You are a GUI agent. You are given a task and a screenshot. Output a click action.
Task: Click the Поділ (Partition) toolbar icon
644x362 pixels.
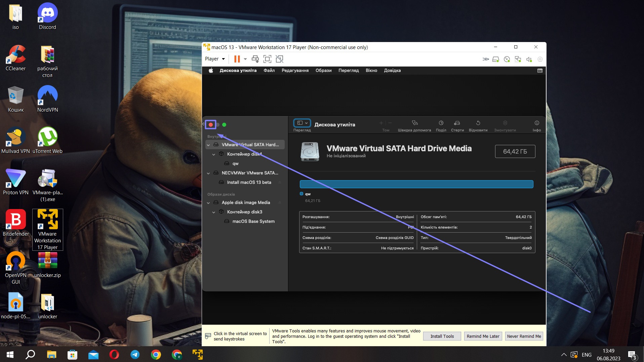click(x=441, y=123)
